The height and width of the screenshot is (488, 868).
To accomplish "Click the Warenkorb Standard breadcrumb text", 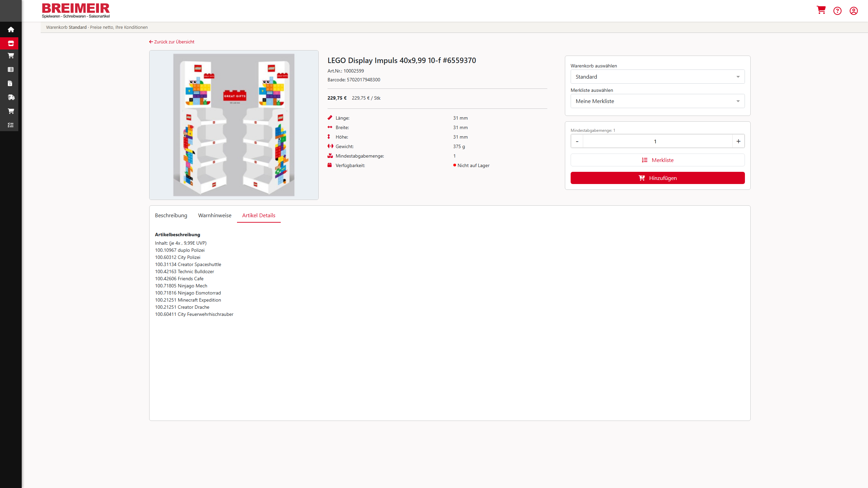I will tap(66, 27).
